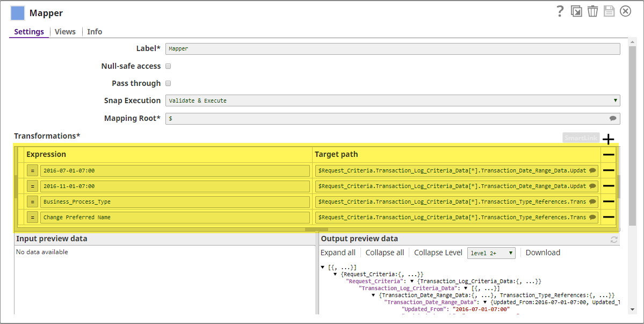644x324 pixels.
Task: Switch to the Views tab
Action: click(x=65, y=32)
